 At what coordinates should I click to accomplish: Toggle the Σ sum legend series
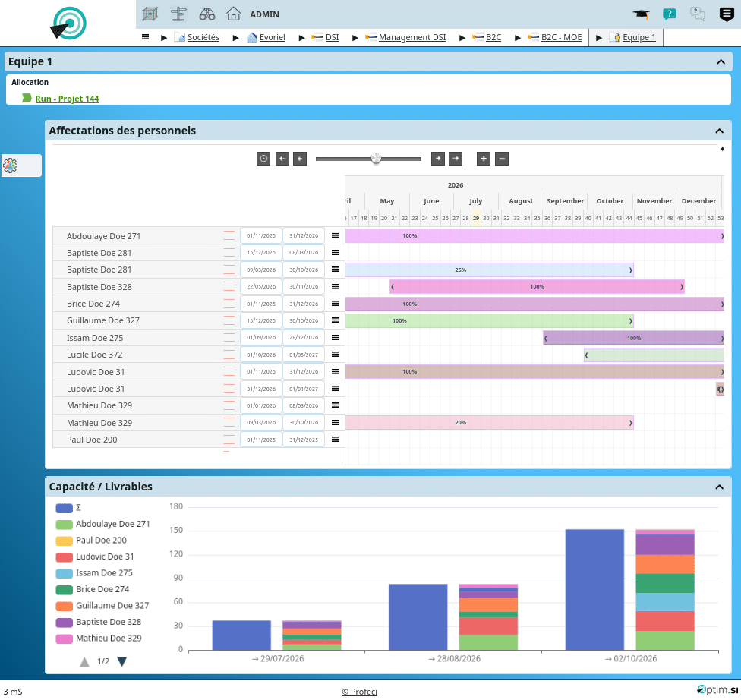pyautogui.click(x=68, y=508)
